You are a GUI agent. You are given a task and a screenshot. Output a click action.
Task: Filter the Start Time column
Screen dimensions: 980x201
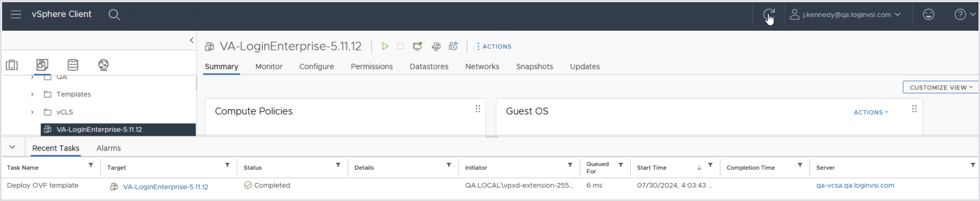pos(710,165)
